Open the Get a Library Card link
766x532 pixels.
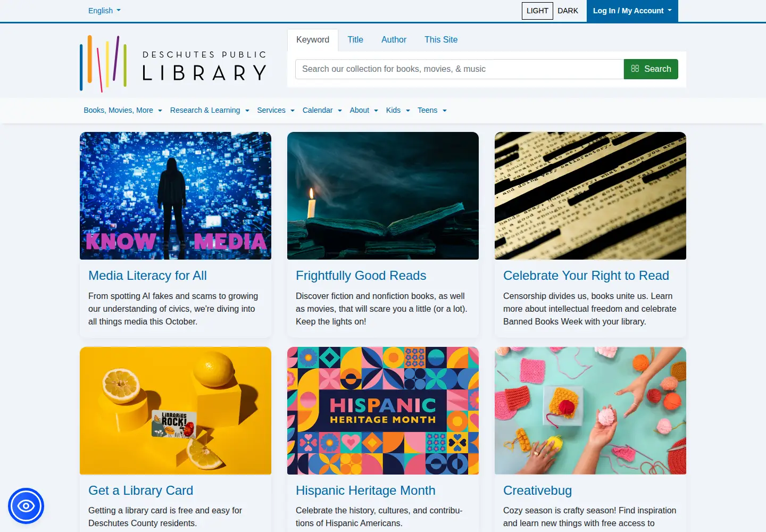coord(140,491)
